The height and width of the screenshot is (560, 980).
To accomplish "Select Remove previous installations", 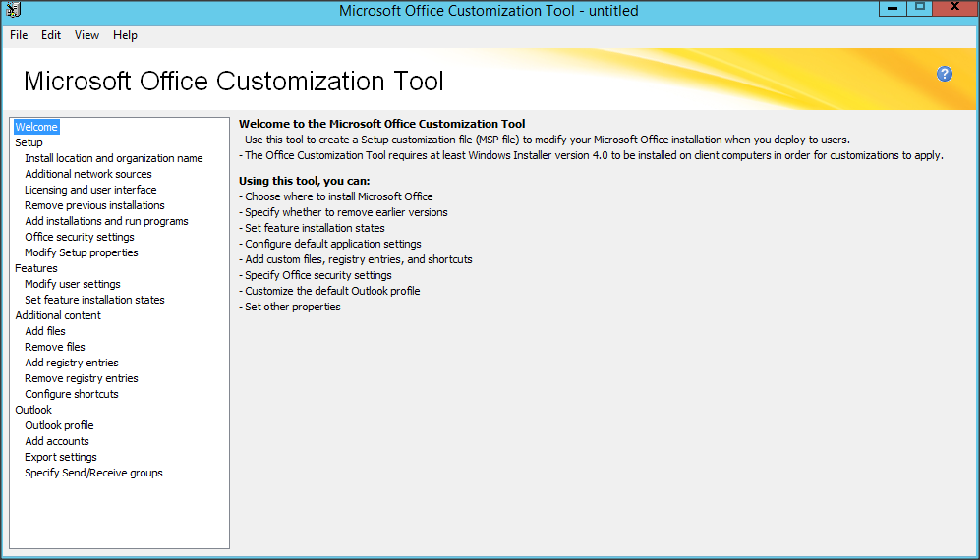I will click(x=94, y=205).
